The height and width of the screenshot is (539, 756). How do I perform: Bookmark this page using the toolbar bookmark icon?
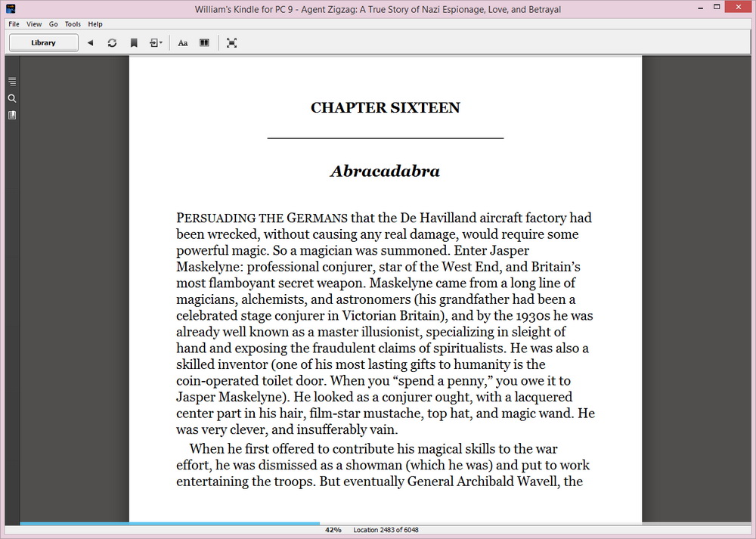click(x=134, y=43)
